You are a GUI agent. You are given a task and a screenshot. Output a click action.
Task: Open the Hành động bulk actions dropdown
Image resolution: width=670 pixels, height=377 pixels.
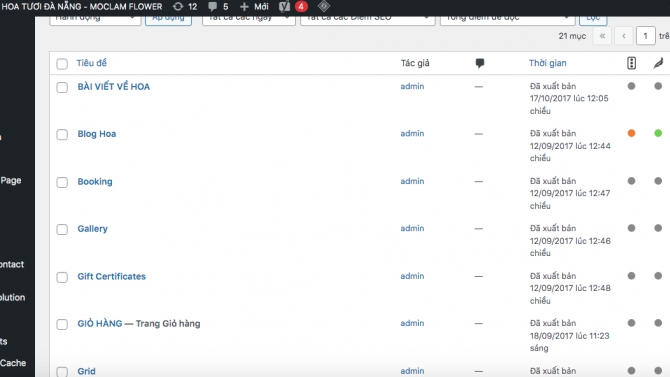tap(95, 20)
